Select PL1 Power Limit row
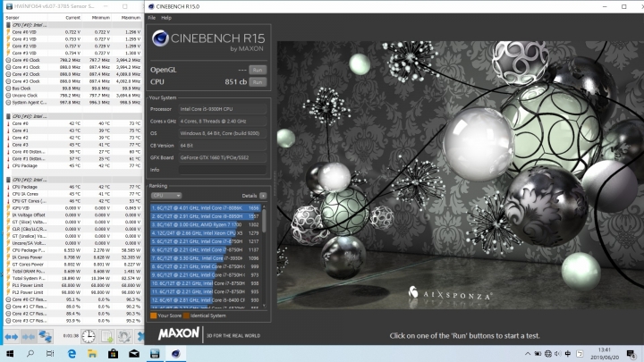Viewport: 644px width, 362px height. 73,285
